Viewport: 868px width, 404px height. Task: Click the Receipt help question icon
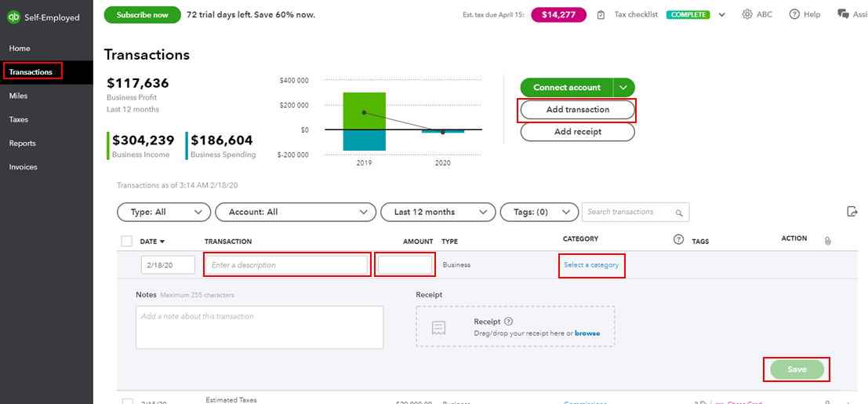point(509,322)
